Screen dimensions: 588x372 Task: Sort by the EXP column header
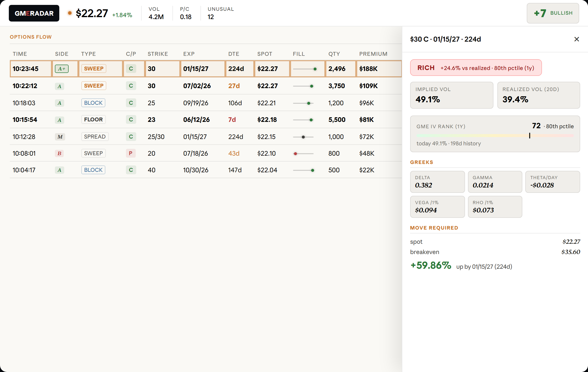[189, 54]
